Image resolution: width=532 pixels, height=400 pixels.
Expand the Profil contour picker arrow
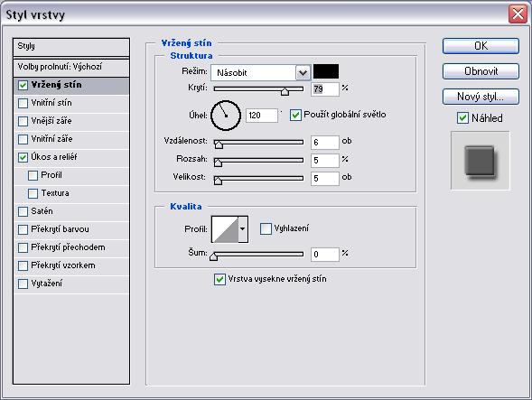point(243,229)
